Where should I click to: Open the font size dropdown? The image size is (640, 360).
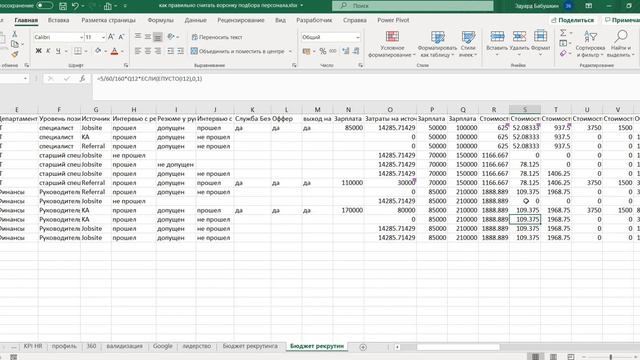103,37
